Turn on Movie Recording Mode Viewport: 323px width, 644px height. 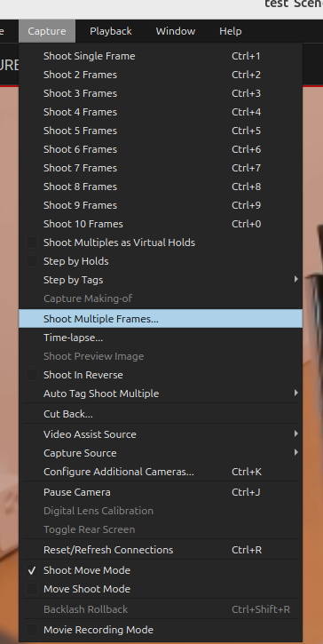tap(32, 630)
